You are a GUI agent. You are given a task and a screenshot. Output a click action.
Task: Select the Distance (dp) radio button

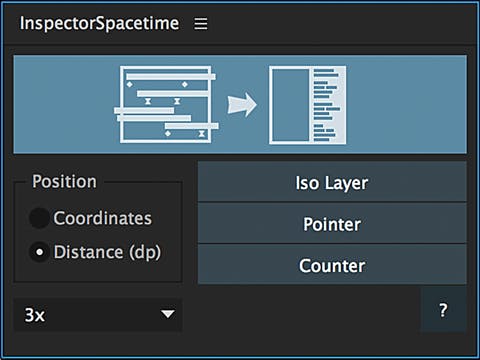tap(39, 252)
